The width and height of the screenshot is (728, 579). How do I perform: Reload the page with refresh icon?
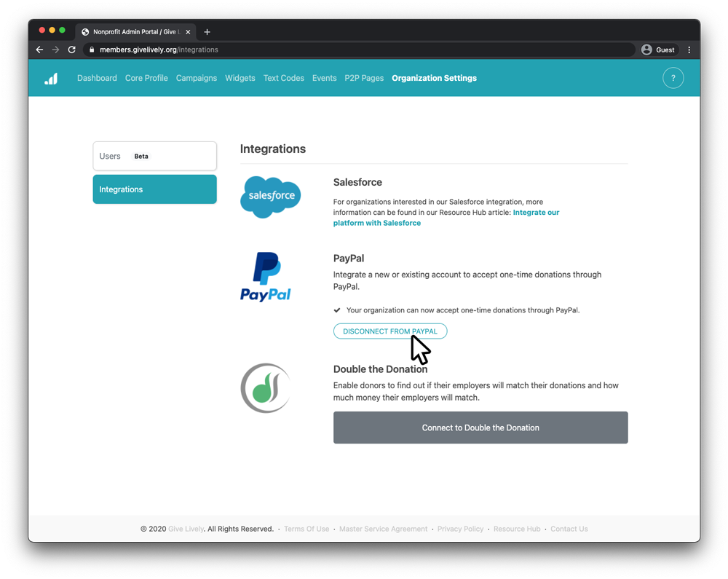71,50
